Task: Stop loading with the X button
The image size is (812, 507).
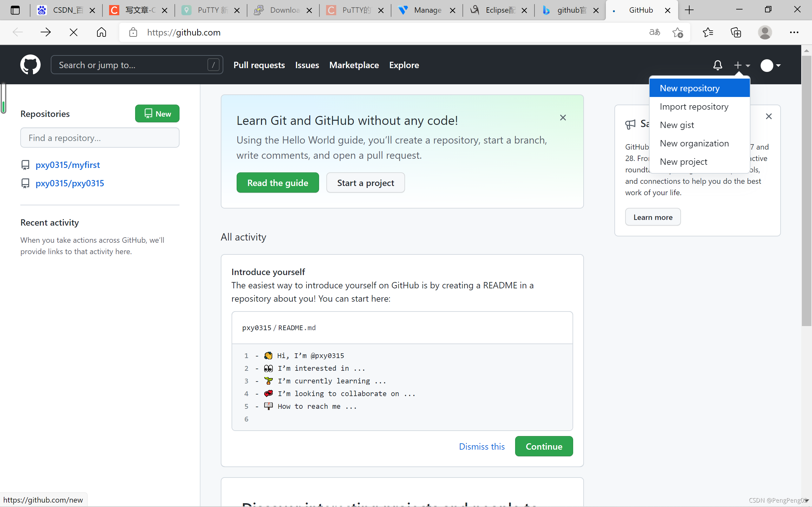Action: 74,33
